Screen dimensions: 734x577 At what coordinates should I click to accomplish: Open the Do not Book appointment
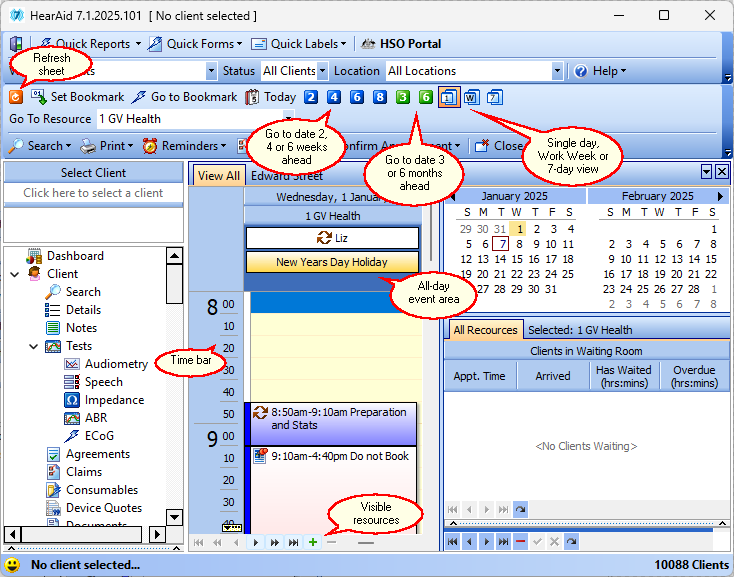pos(333,490)
